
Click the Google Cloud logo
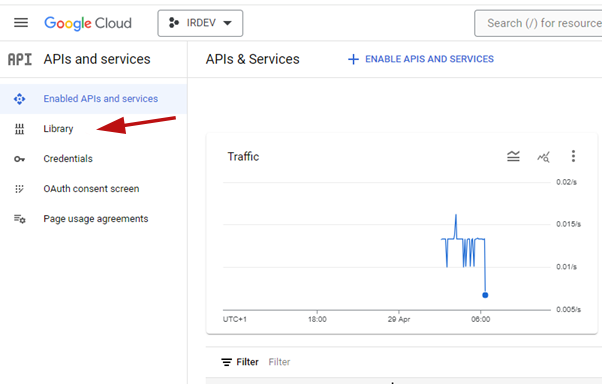88,23
